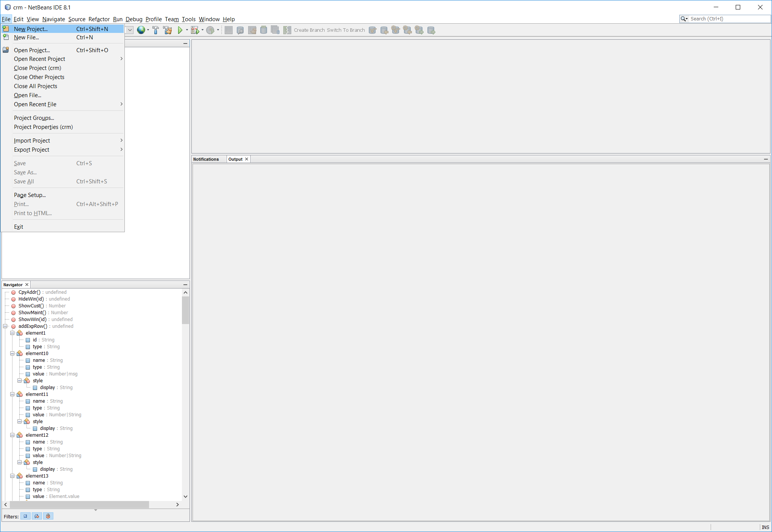The height and width of the screenshot is (532, 772).
Task: Expand the Run dropdown arrow in toolbar
Action: (x=187, y=30)
